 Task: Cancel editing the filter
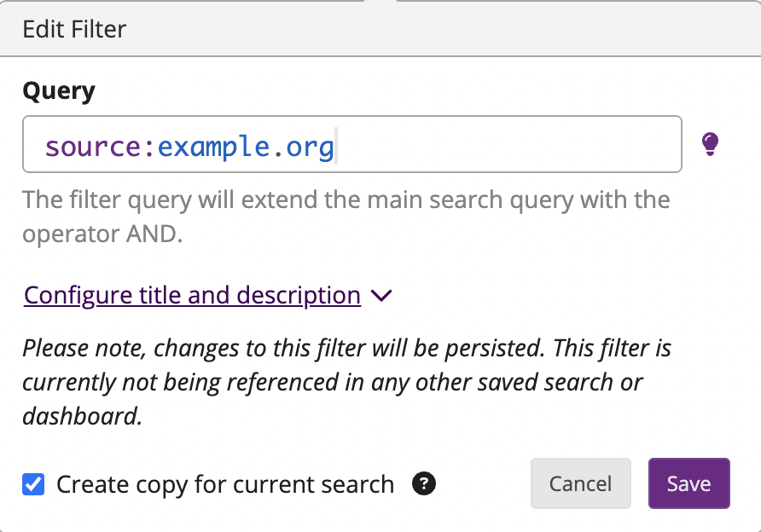point(580,483)
